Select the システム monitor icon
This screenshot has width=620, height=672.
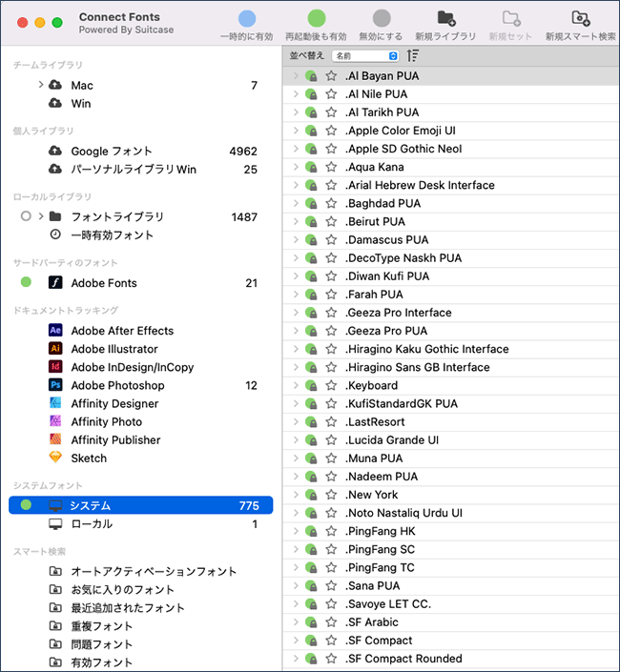(x=55, y=506)
